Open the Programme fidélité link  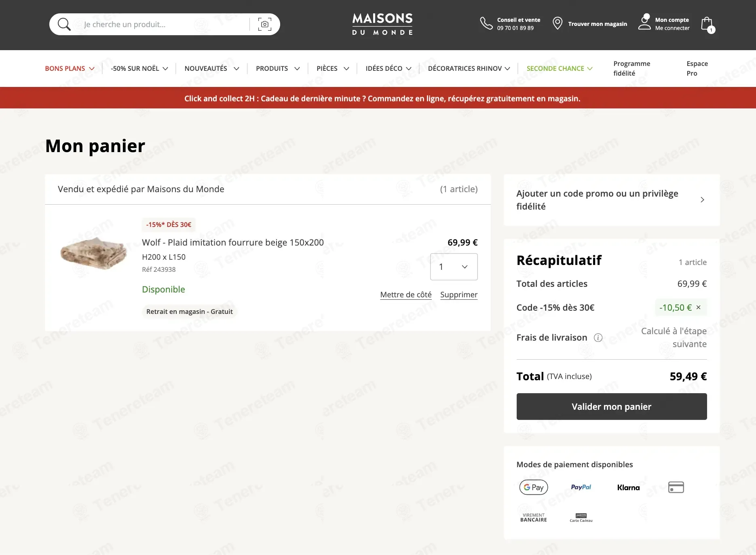pos(631,68)
